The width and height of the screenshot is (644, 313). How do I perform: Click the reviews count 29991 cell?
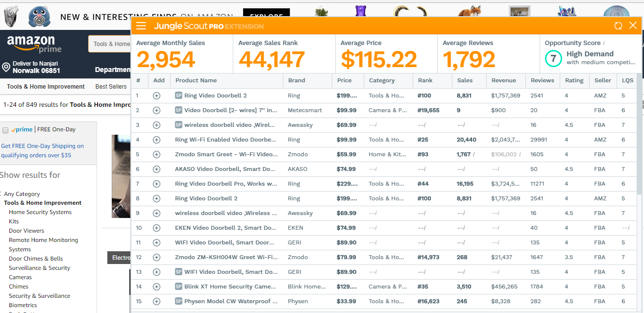[x=539, y=140]
